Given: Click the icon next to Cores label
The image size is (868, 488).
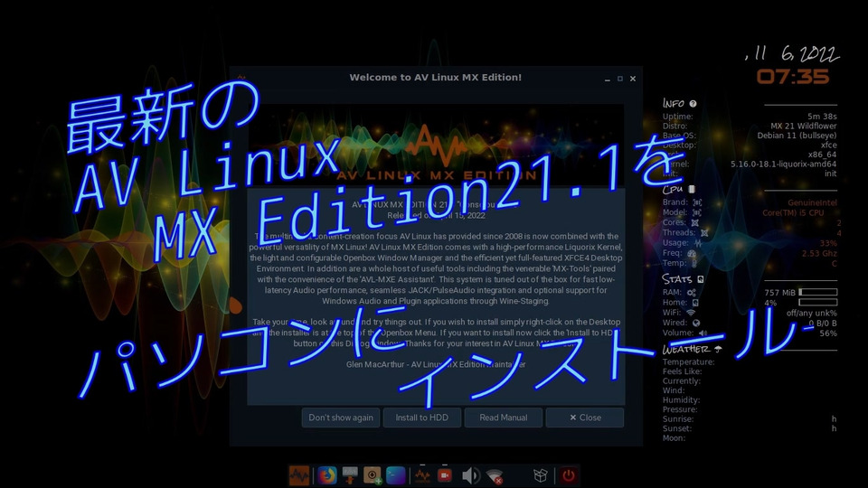Looking at the screenshot, I should coord(694,222).
